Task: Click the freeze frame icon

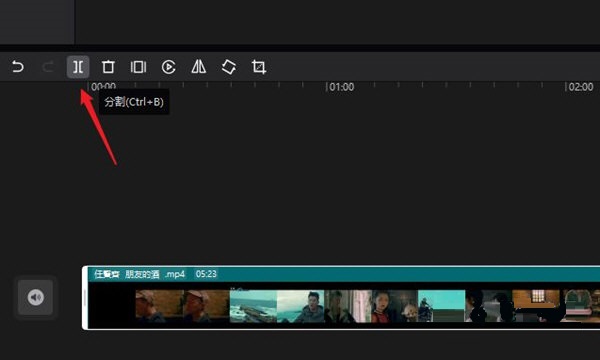Action: [x=138, y=67]
